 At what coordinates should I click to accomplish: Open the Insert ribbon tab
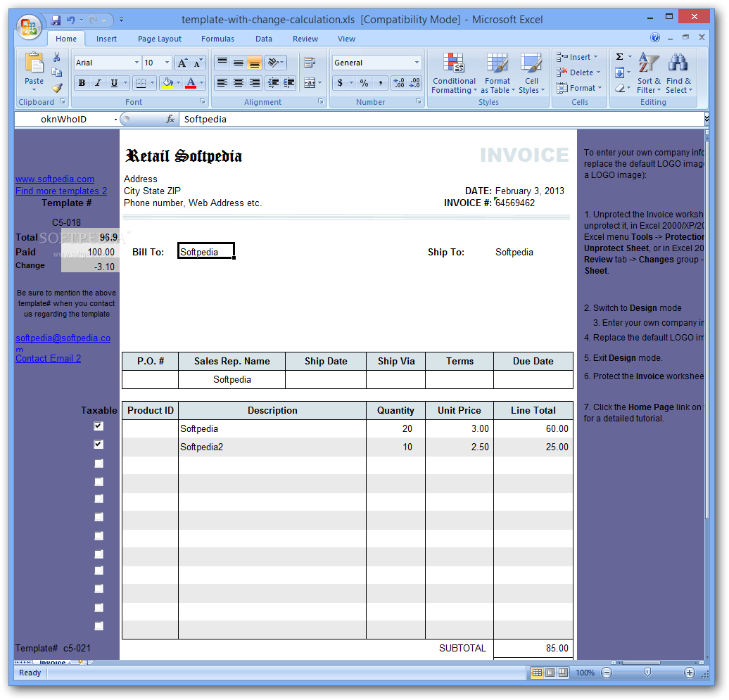point(106,39)
